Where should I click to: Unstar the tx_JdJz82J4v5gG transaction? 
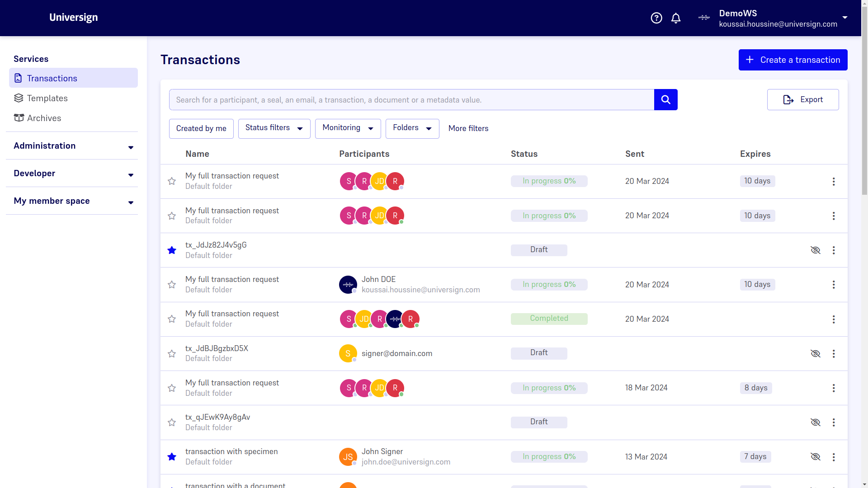click(x=172, y=250)
